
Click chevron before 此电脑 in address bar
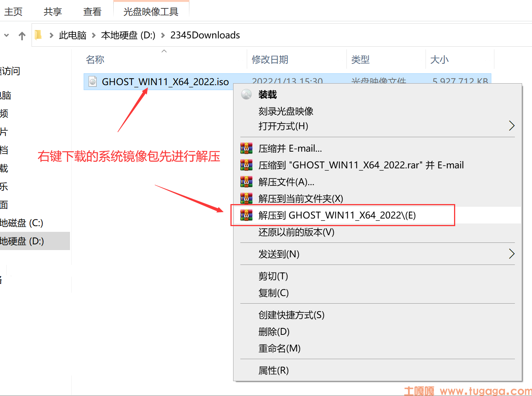51,35
